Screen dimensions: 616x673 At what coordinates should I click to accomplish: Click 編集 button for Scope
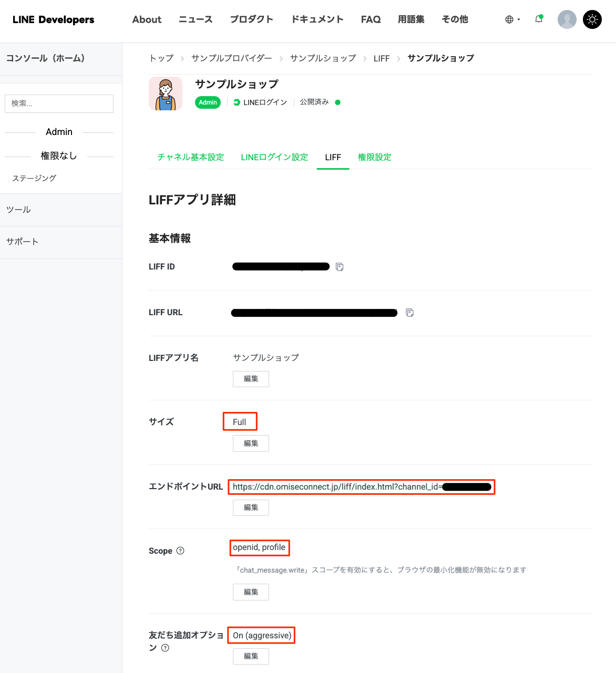click(251, 592)
